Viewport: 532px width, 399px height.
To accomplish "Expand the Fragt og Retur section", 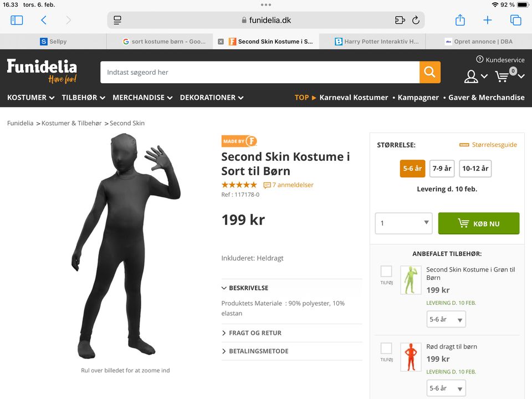I will click(255, 333).
